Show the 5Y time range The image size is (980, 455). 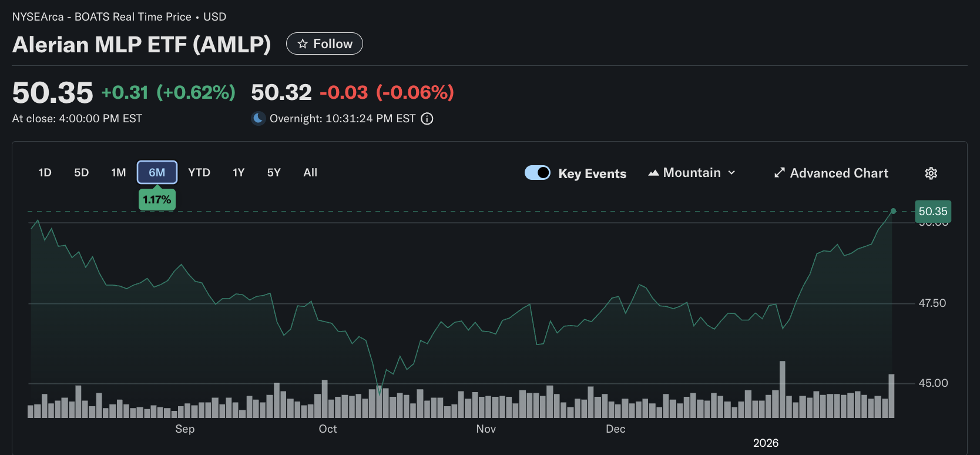[x=274, y=172]
